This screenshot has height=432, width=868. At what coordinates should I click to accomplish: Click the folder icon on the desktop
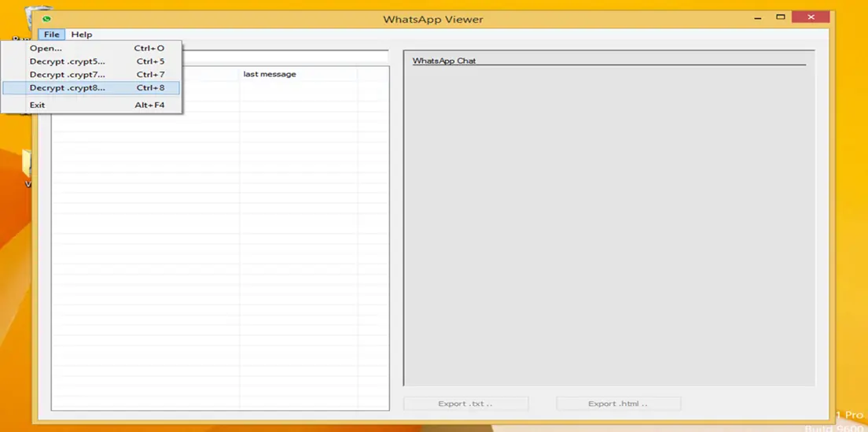tap(26, 164)
